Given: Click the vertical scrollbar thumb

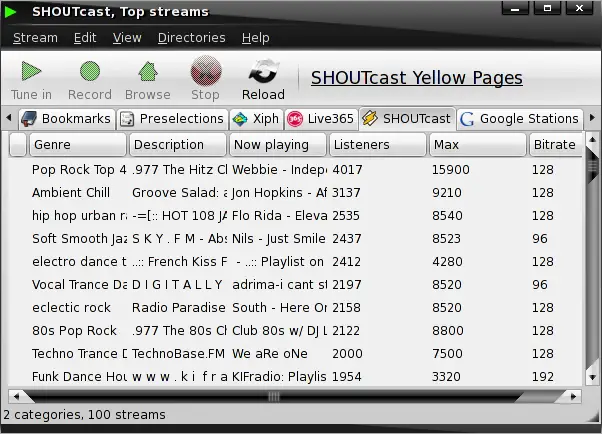Looking at the screenshot, I should [592, 166].
